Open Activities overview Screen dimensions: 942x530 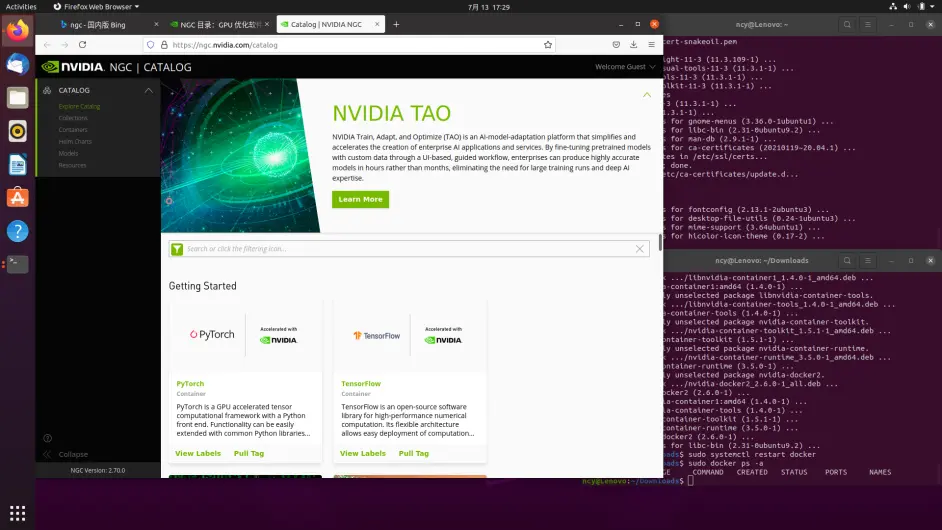pos(21,7)
